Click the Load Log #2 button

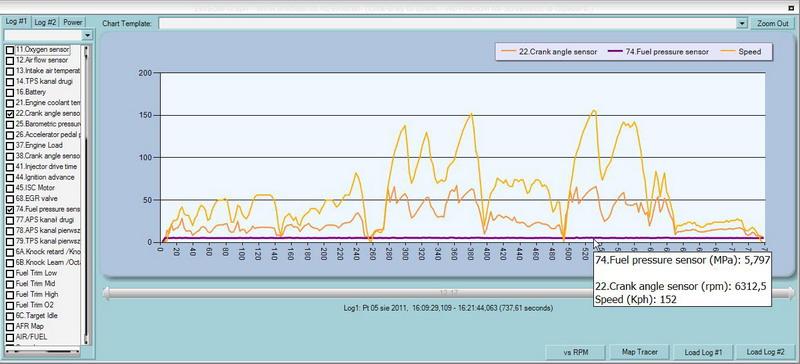[764, 352]
